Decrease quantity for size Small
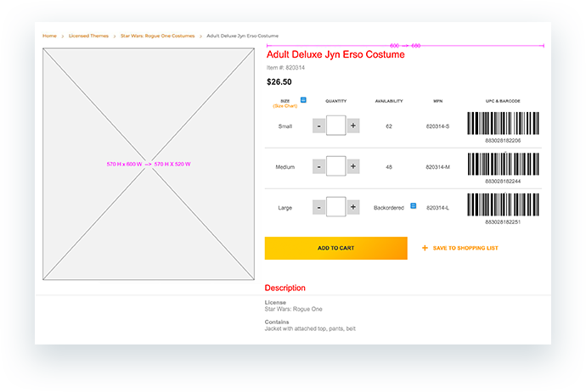 [318, 126]
